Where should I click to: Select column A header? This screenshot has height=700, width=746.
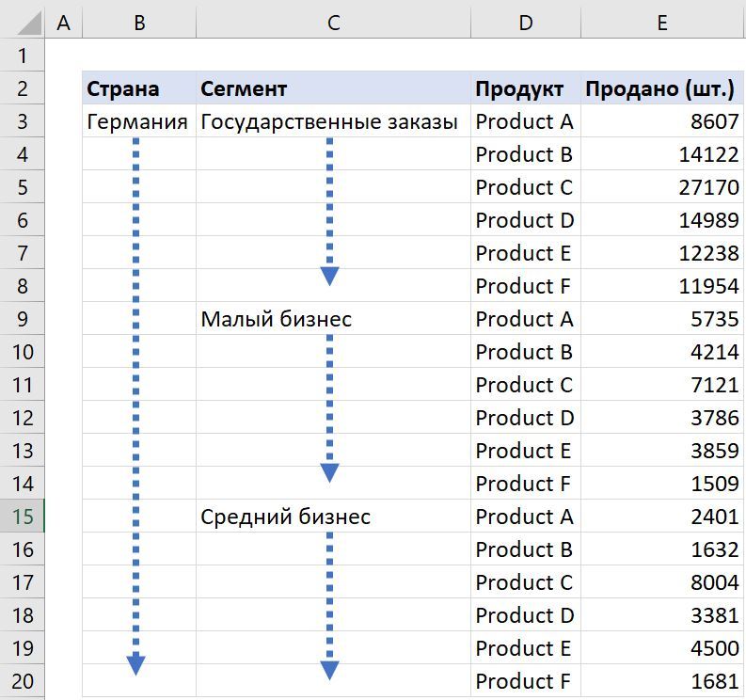(64, 23)
